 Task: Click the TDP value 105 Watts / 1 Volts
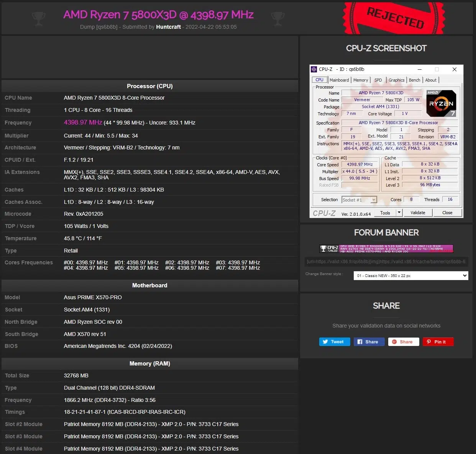coord(86,226)
